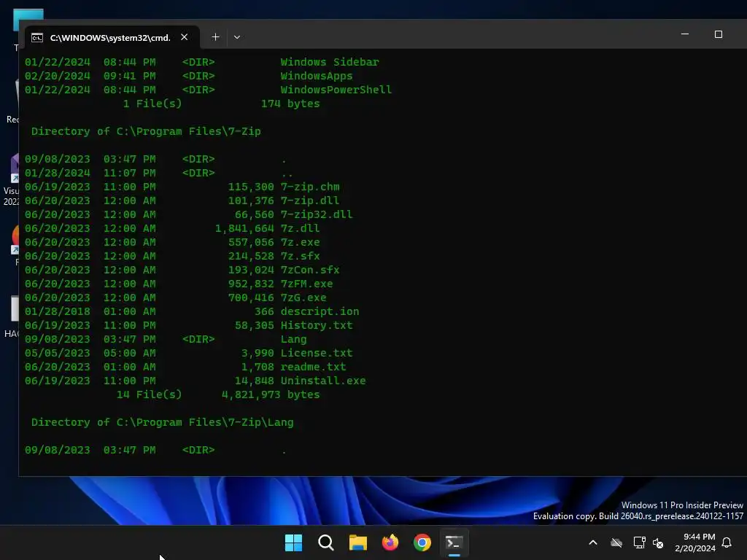Open a new terminal tab with plus button
The image size is (747, 560).
pyautogui.click(x=215, y=37)
